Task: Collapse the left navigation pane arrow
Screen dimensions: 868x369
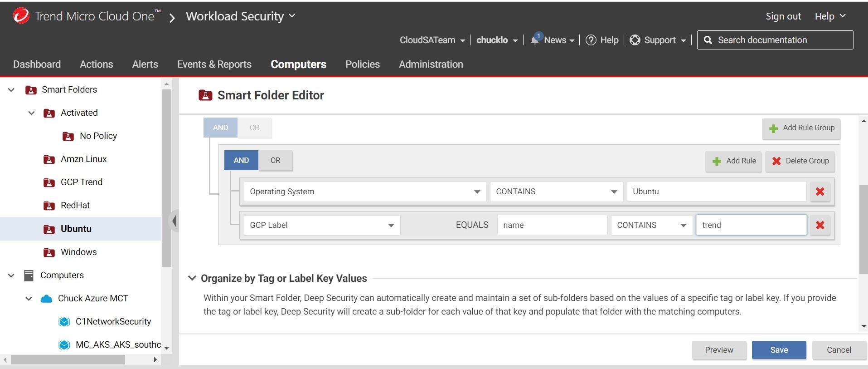Action: [x=174, y=221]
